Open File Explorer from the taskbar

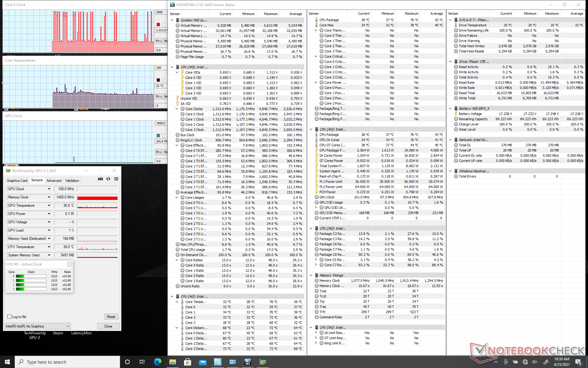pyautogui.click(x=172, y=362)
